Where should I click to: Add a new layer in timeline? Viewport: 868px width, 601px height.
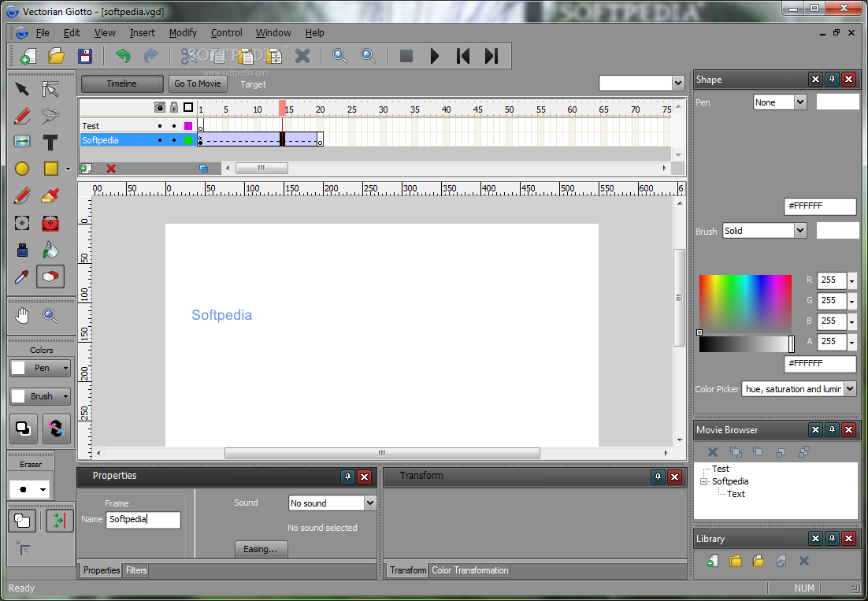(86, 169)
